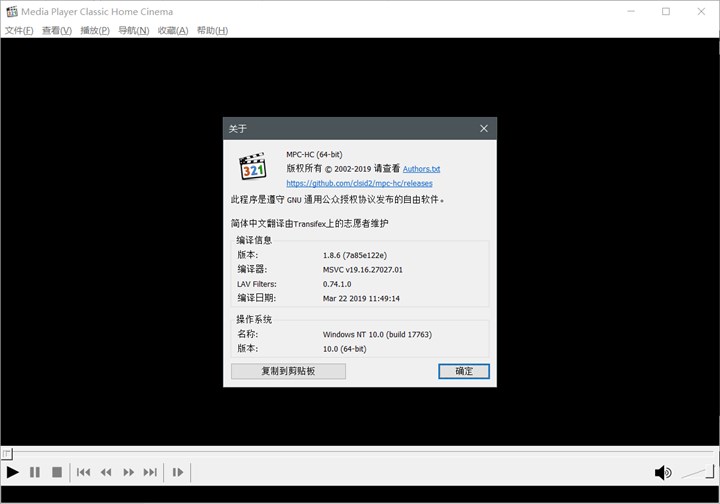
Task: Skip to previous track icon
Action: 83,472
